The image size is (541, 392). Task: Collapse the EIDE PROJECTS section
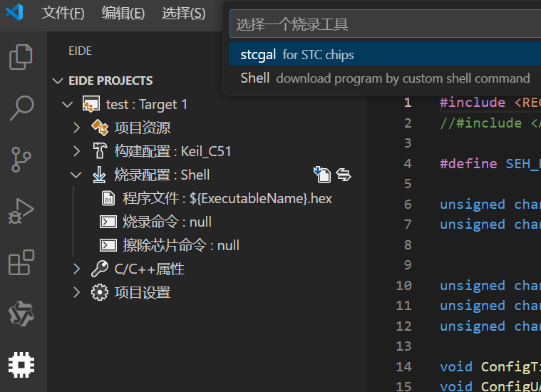pyautogui.click(x=58, y=81)
